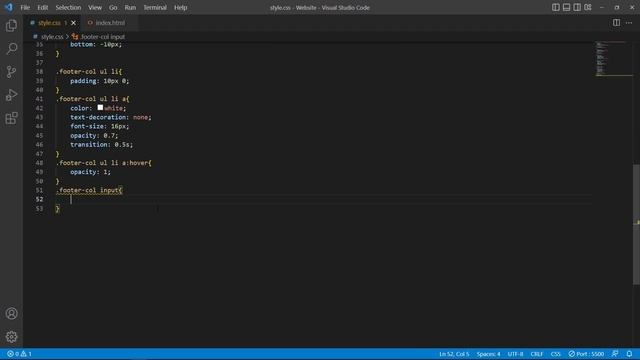Open the Go menu
The width and height of the screenshot is (640, 360).
(x=113, y=7)
